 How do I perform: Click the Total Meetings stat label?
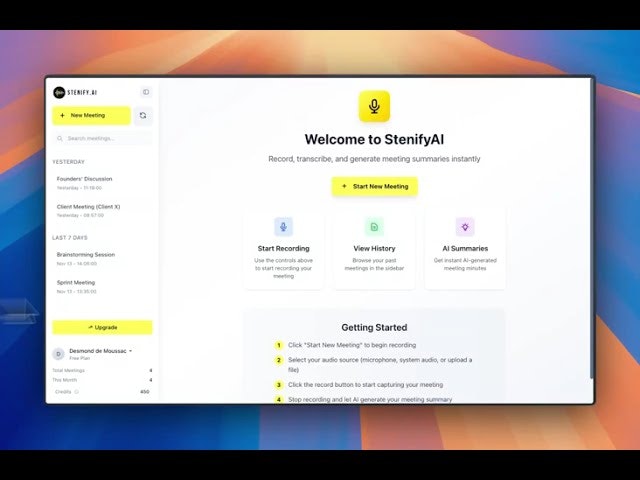tap(69, 371)
